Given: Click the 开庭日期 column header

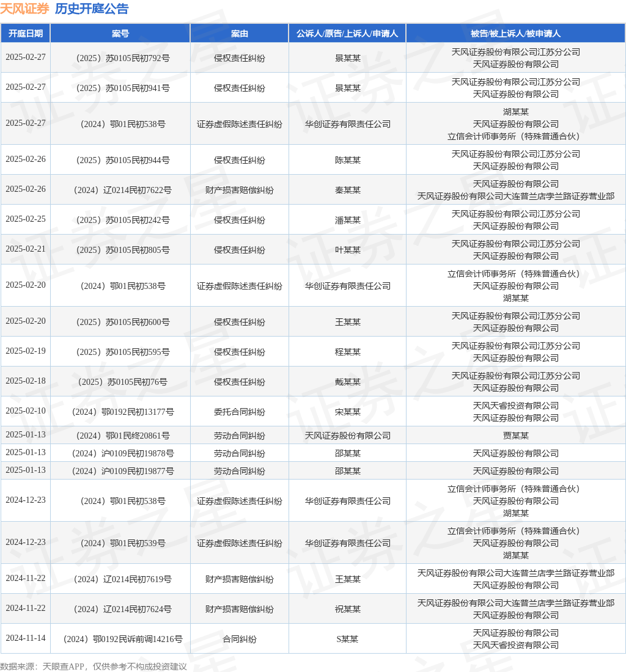Looking at the screenshot, I should (26, 34).
